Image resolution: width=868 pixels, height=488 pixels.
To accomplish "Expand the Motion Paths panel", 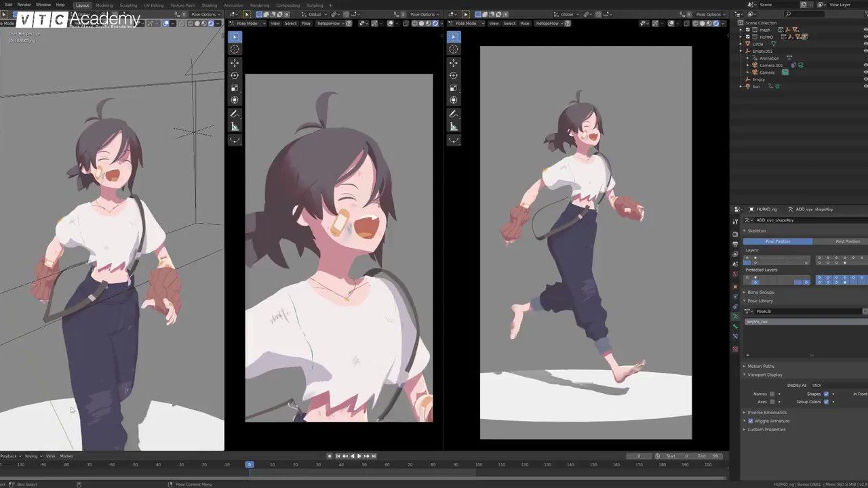I will [x=760, y=366].
